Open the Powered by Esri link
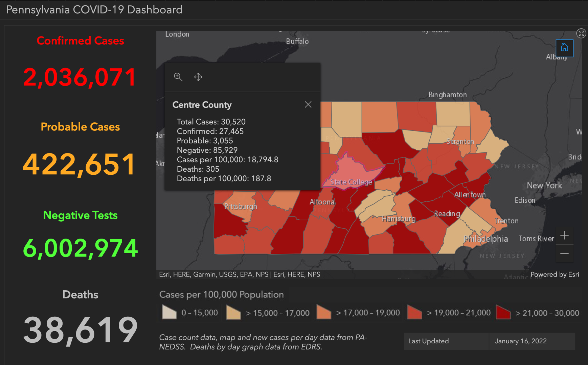Image resolution: width=588 pixels, height=365 pixels. pyautogui.click(x=555, y=274)
